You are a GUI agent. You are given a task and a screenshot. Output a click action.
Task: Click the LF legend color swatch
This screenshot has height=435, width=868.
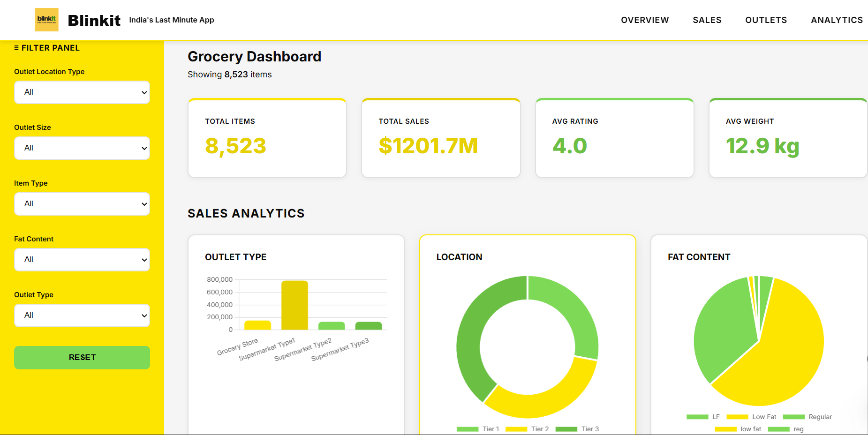click(x=697, y=417)
